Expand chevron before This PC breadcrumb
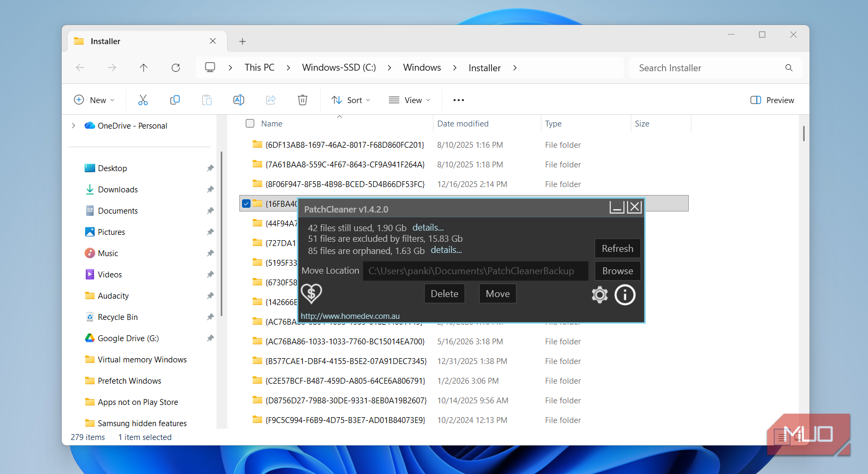This screenshot has width=868, height=474. 230,67
